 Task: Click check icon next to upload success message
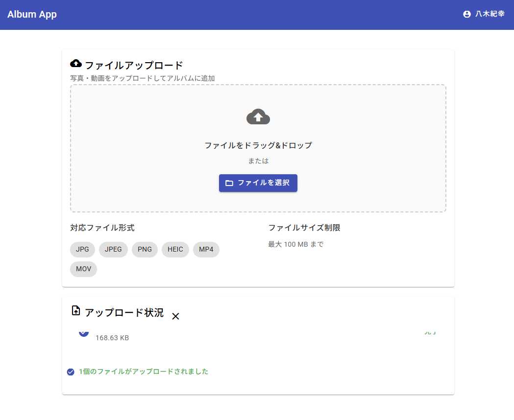pos(71,372)
